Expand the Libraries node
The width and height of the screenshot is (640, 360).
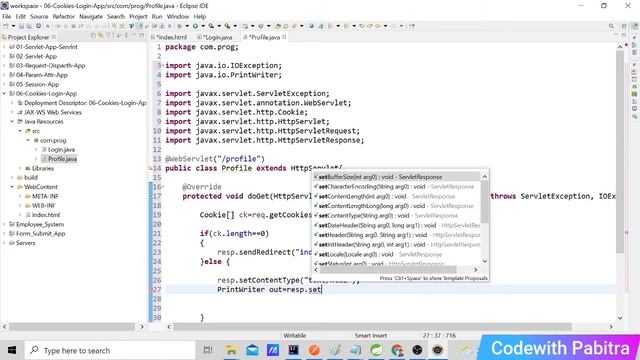pos(20,168)
